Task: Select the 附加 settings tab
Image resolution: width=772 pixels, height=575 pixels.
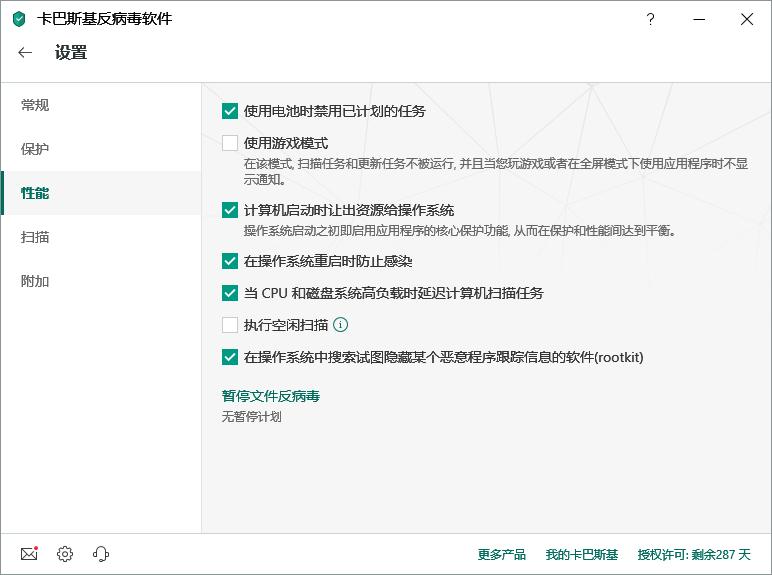Action: click(x=101, y=281)
